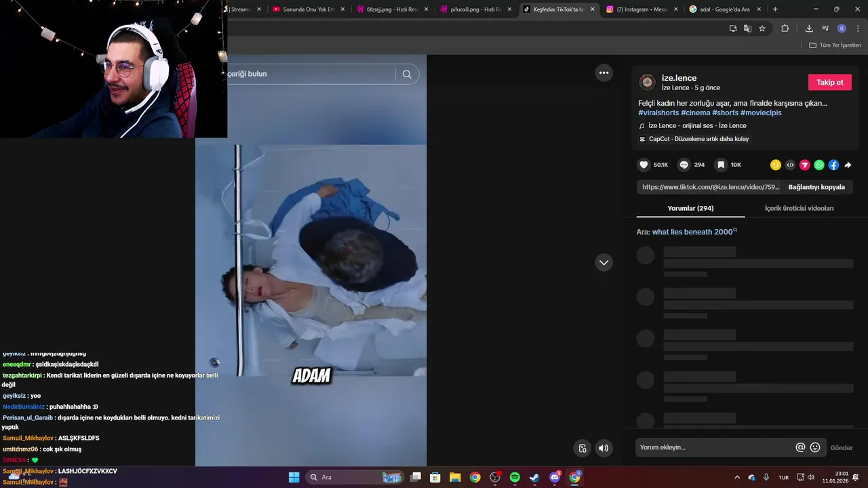868x488 pixels.
Task: Mute the video with speaker button
Action: (604, 448)
